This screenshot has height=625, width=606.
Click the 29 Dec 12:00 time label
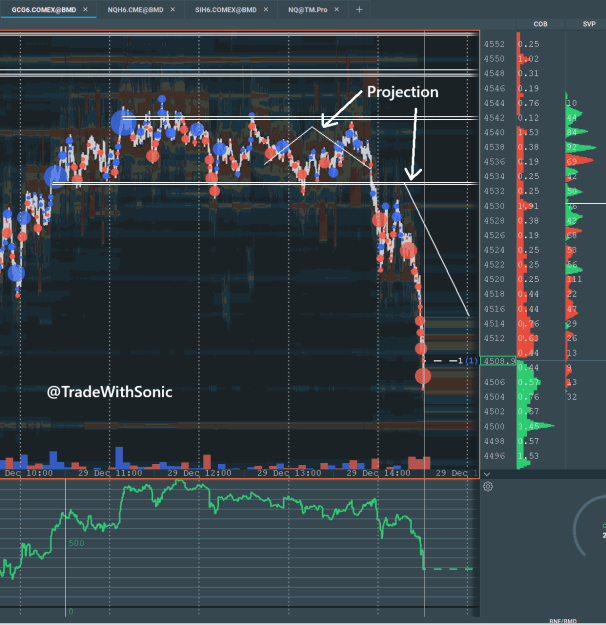tap(199, 473)
